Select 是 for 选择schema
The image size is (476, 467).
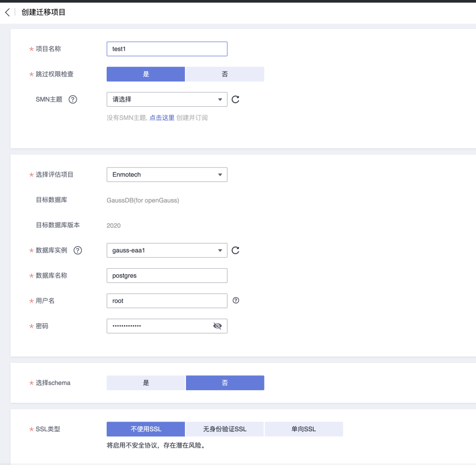[146, 383]
